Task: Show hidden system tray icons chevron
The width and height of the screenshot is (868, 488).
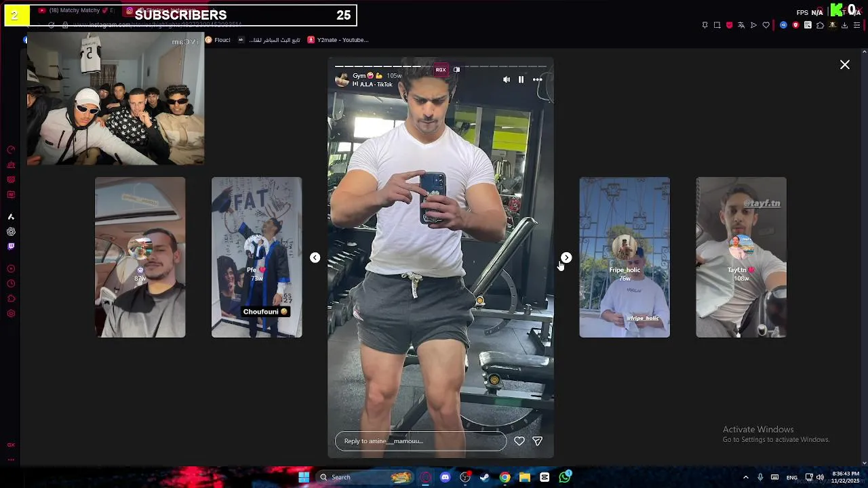Action: [745, 477]
